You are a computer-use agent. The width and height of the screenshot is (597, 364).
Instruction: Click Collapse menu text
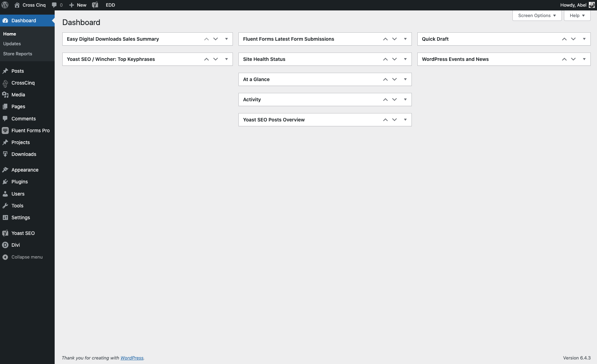tap(27, 257)
